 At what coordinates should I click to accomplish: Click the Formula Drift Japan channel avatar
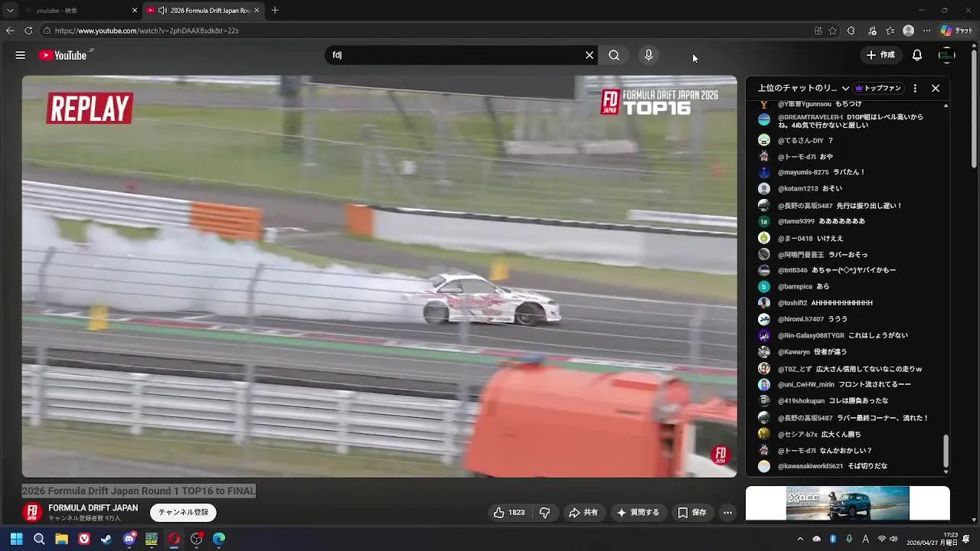coord(32,512)
